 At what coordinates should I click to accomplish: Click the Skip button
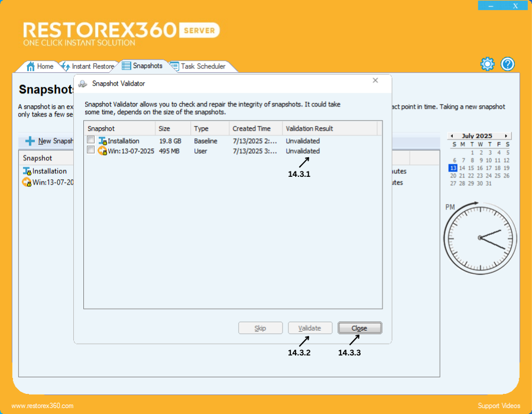click(x=260, y=328)
